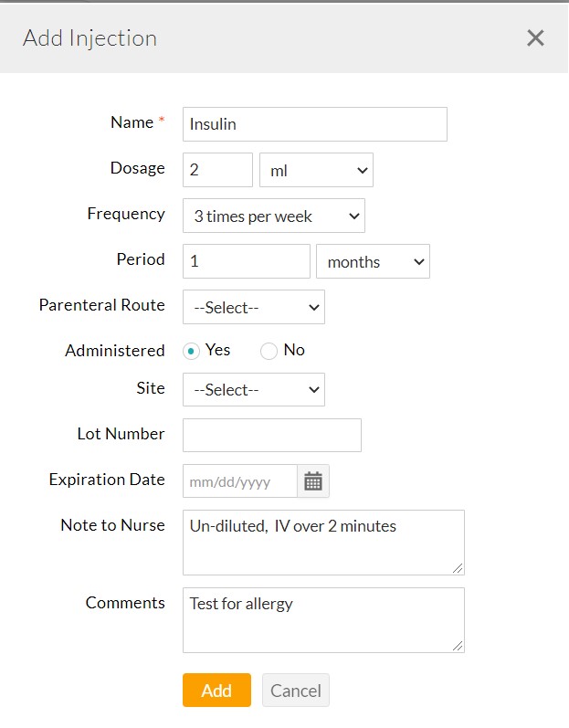Screen dimensions: 569x728
Task: Close the Add Injection dialog
Action: (x=535, y=37)
